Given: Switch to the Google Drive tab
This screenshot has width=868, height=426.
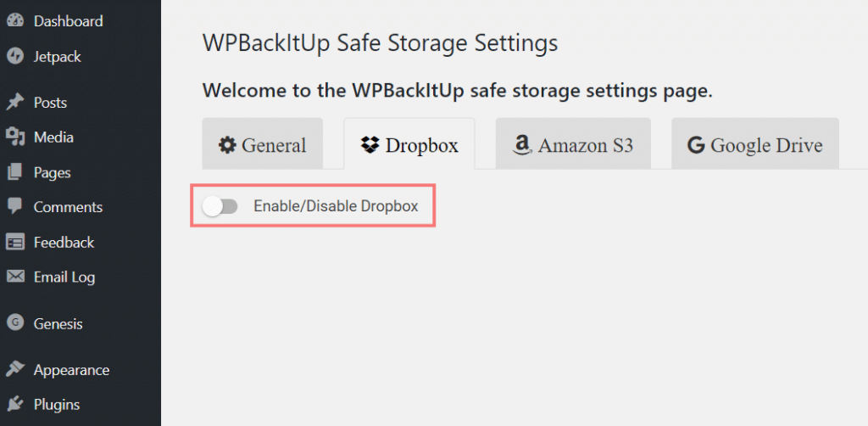Looking at the screenshot, I should pos(755,143).
